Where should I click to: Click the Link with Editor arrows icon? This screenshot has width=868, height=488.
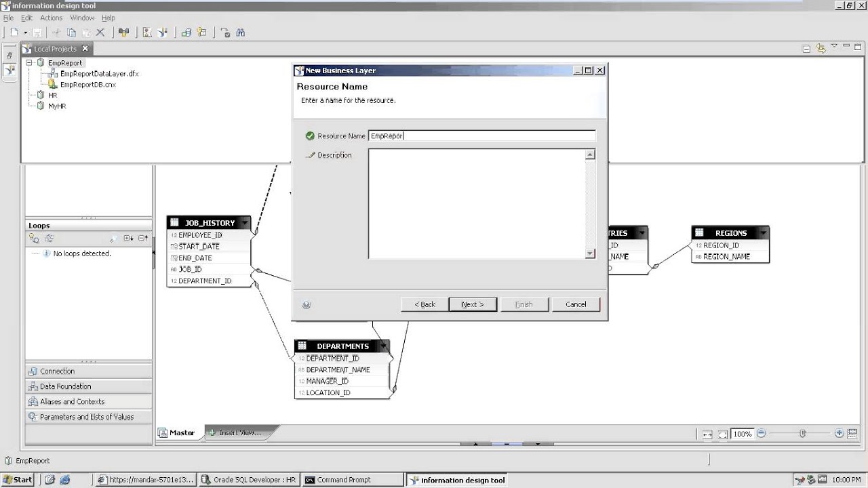(x=821, y=48)
